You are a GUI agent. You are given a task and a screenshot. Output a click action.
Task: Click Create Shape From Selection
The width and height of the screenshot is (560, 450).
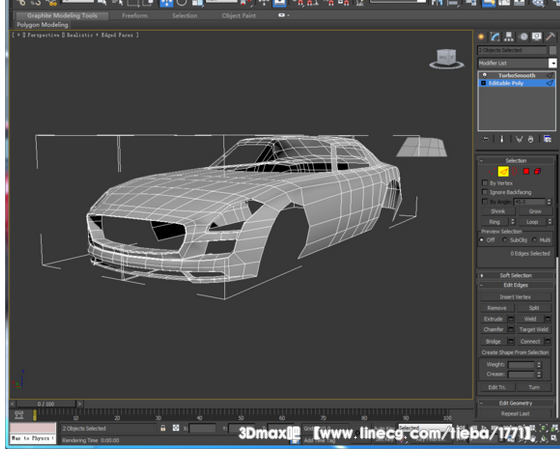(515, 353)
